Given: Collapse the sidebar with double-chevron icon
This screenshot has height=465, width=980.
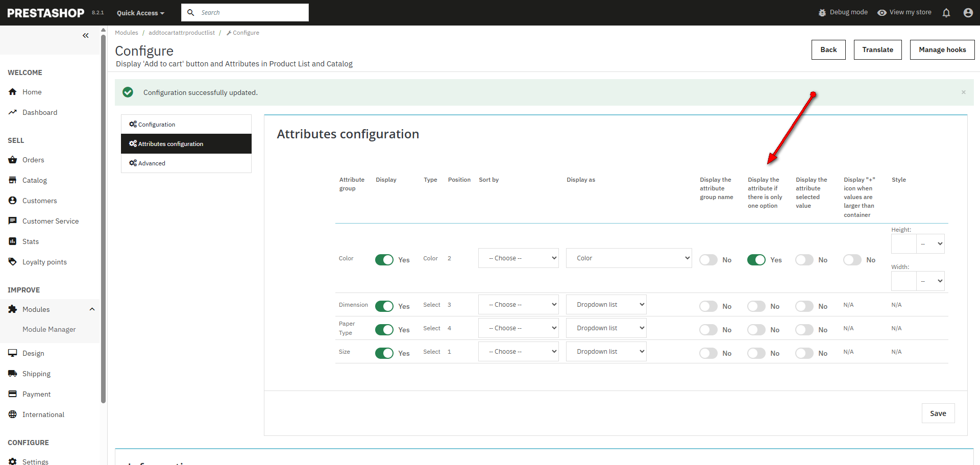Looking at the screenshot, I should [x=85, y=35].
